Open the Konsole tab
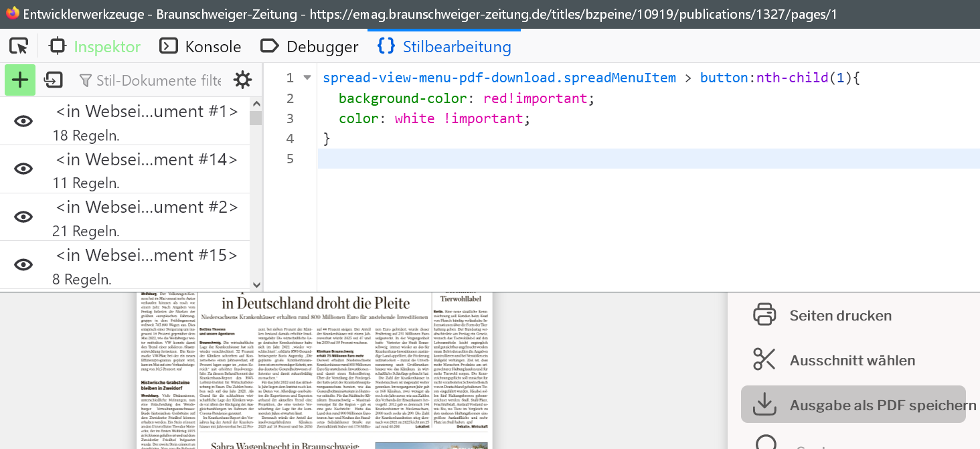The width and height of the screenshot is (980, 449). coord(200,47)
